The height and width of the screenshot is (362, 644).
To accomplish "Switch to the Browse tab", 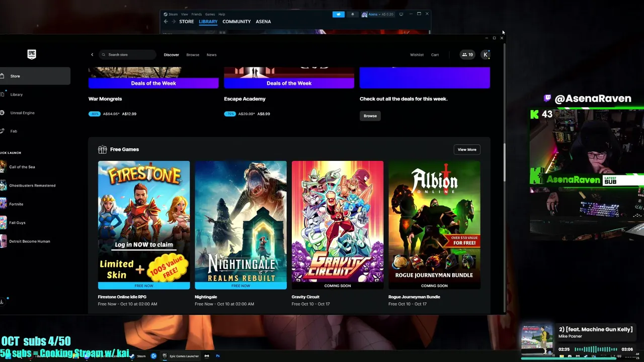I will tap(193, 55).
